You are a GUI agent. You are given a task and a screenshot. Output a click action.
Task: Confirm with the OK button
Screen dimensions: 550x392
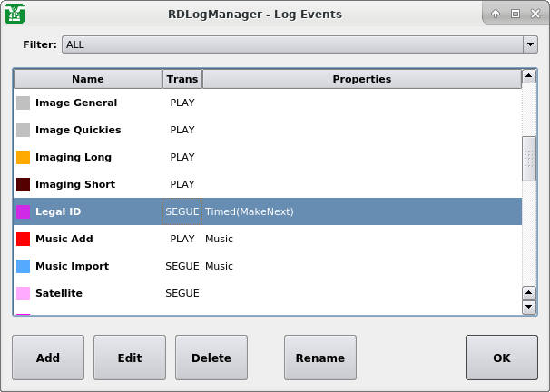coord(502,358)
